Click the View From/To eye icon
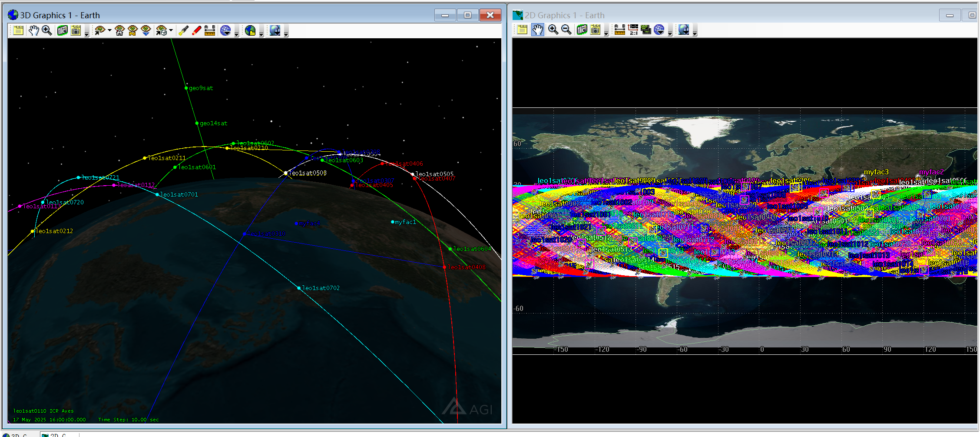 point(100,30)
